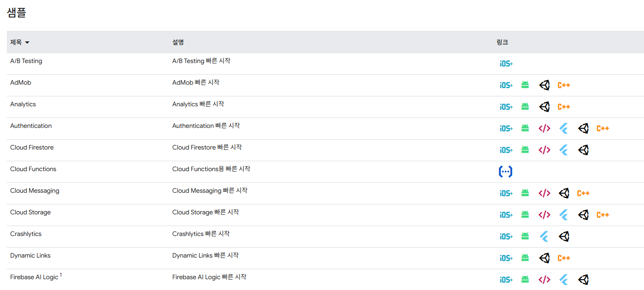
Task: Open the C++ sample for Cloud Storage
Action: coord(603,215)
